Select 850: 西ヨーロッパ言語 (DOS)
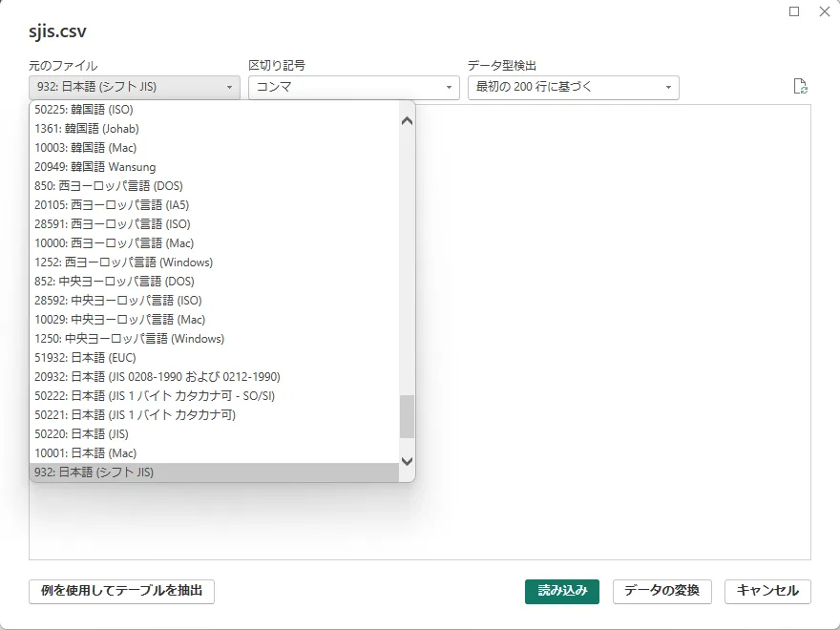840x630 pixels. pos(214,186)
